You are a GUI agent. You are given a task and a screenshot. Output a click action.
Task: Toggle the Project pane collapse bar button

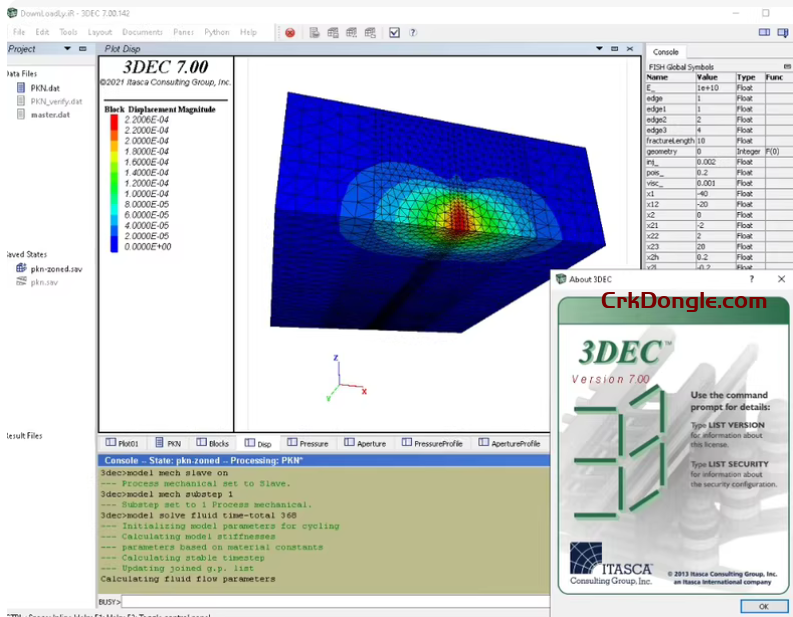(81, 48)
